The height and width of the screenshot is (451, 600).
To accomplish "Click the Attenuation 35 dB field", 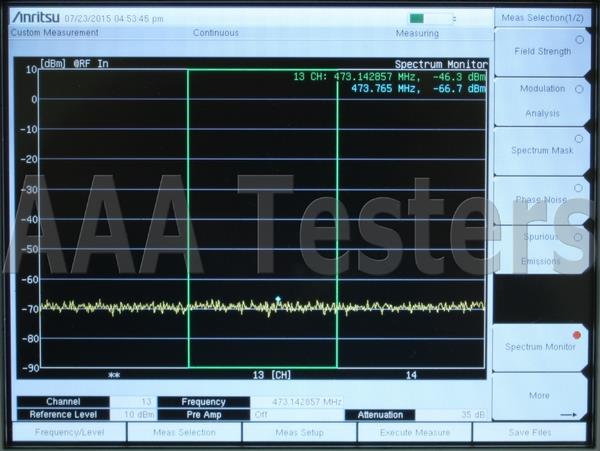I will click(x=452, y=415).
